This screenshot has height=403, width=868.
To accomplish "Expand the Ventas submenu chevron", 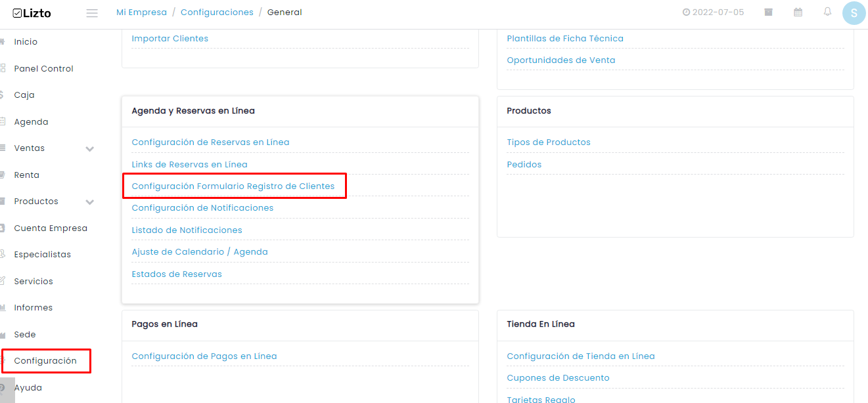I will pos(90,149).
